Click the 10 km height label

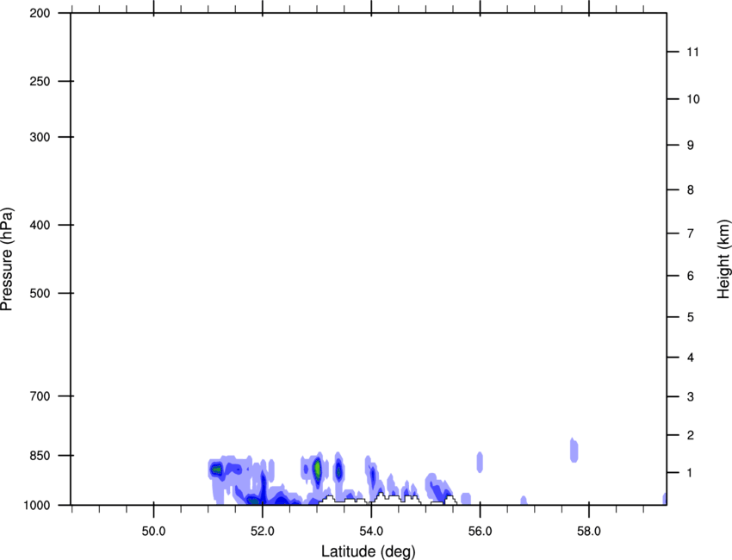(692, 99)
